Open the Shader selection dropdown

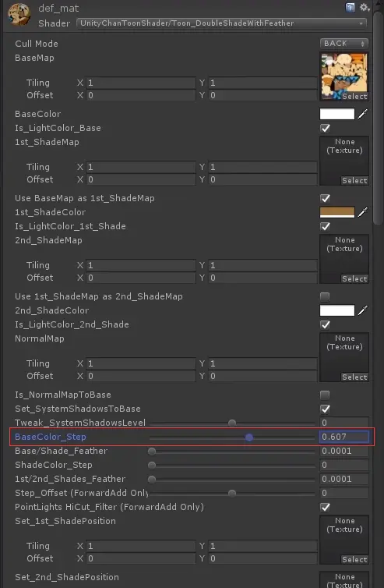tap(221, 23)
